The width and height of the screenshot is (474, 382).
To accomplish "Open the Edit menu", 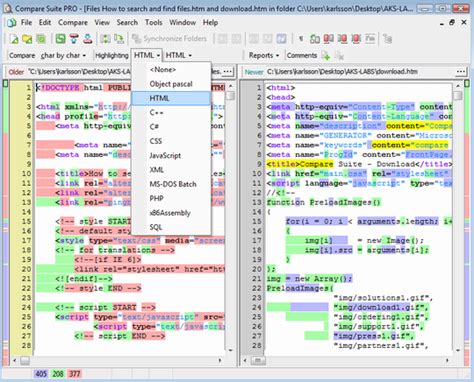I will tap(45, 22).
